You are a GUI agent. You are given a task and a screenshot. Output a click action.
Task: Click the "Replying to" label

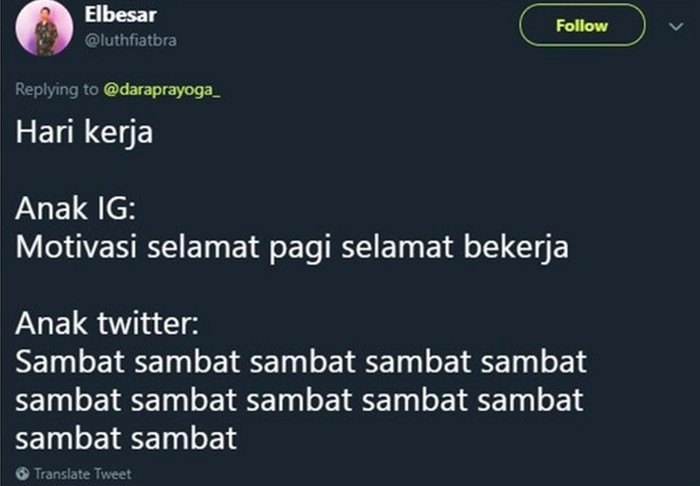click(x=56, y=90)
